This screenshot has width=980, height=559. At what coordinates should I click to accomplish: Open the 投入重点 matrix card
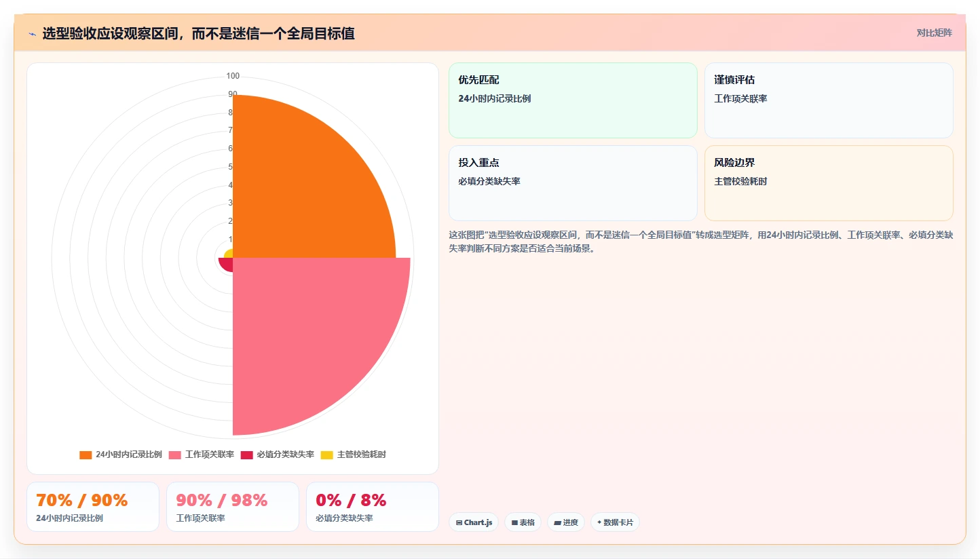point(573,183)
